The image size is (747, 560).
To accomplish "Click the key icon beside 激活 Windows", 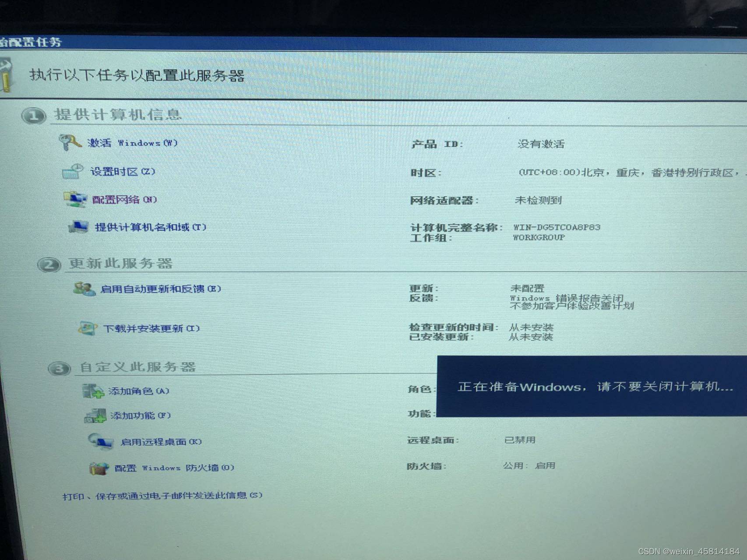I will pos(70,142).
